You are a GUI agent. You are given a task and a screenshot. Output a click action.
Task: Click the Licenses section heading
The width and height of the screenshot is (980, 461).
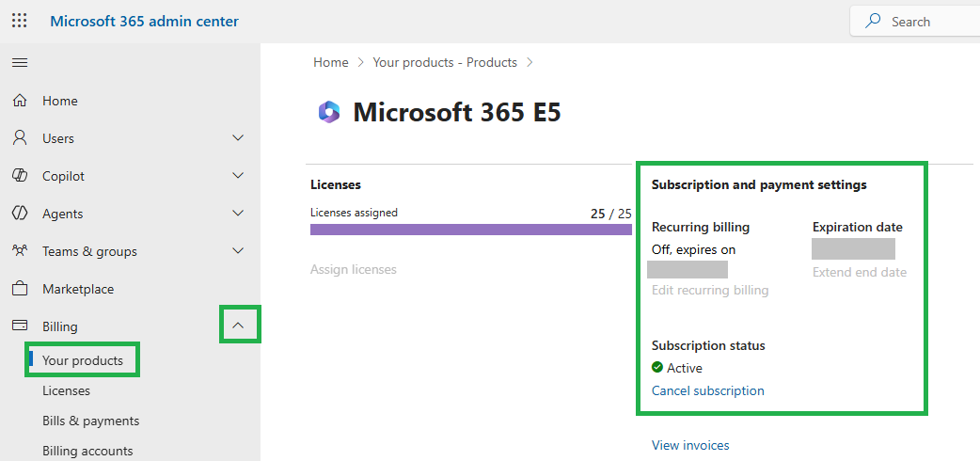(x=336, y=185)
